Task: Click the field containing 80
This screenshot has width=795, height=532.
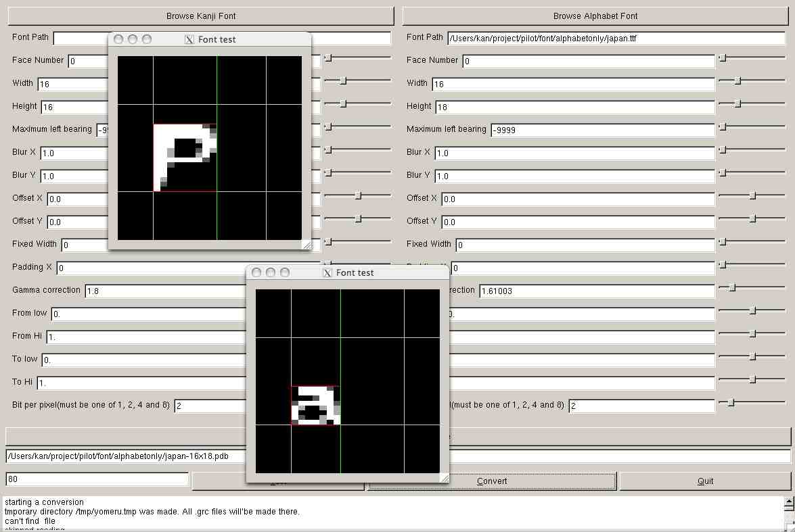Action: point(97,479)
